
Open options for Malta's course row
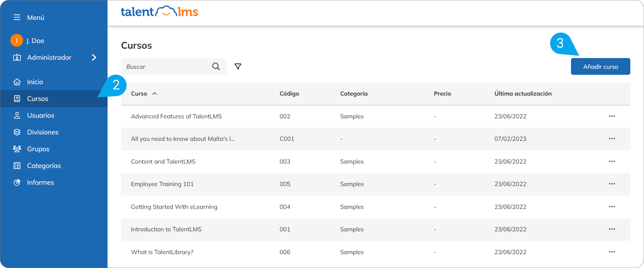tap(612, 139)
